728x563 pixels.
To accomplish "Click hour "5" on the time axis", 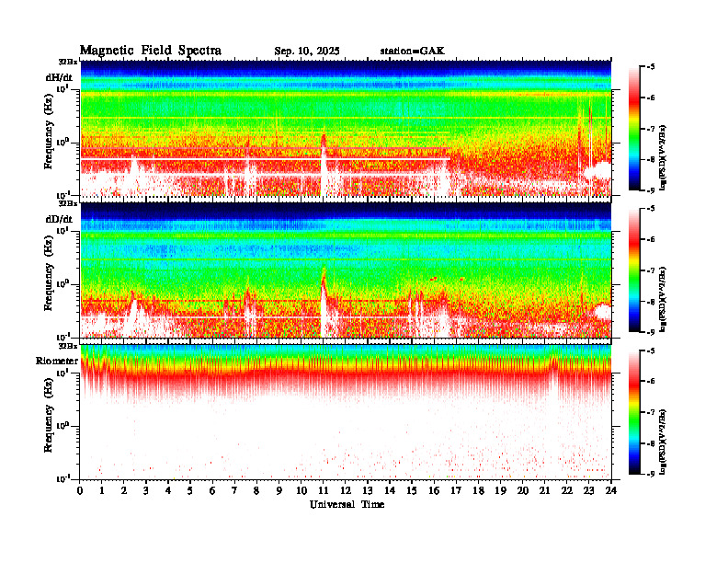I will point(190,490).
